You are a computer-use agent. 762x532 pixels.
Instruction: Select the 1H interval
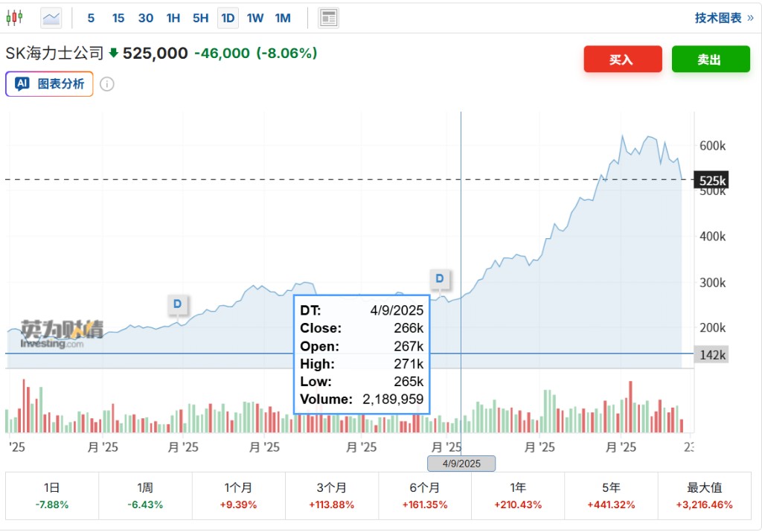point(173,18)
